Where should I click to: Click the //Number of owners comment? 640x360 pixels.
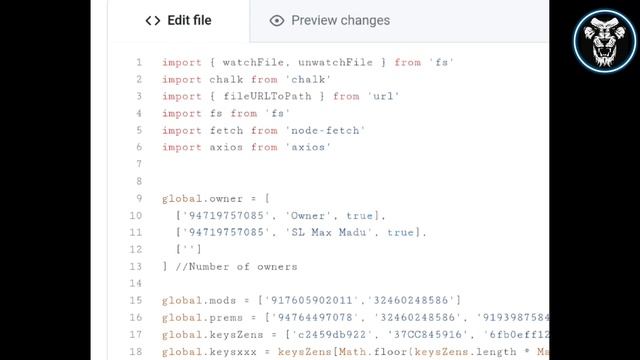click(236, 267)
